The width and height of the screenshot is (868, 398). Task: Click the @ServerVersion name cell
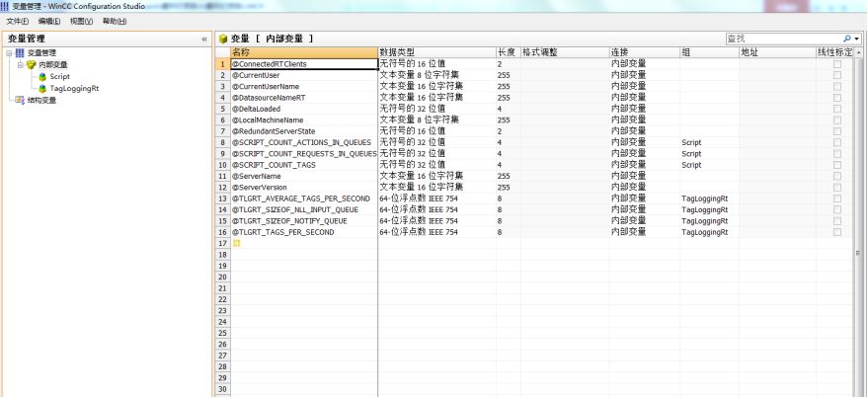pyautogui.click(x=304, y=187)
